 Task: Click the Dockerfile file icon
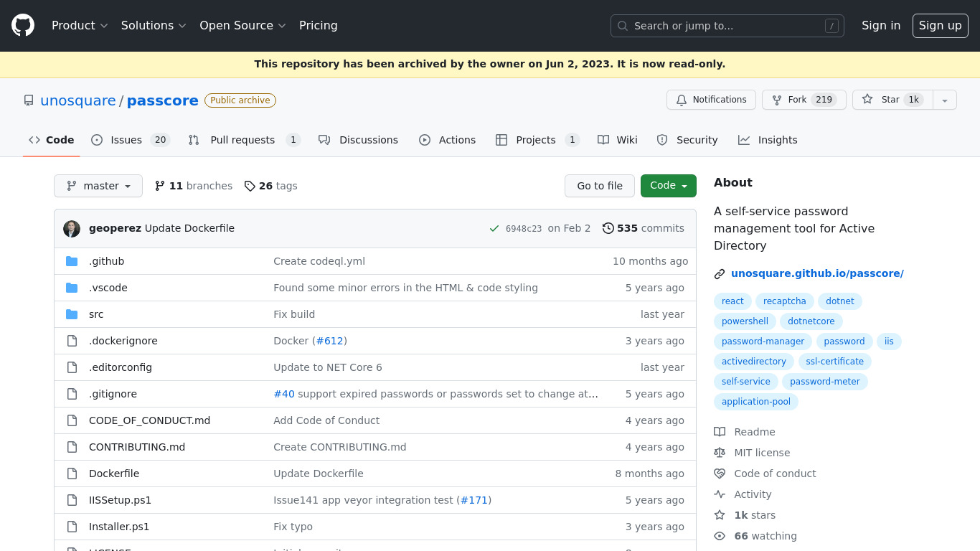point(72,474)
